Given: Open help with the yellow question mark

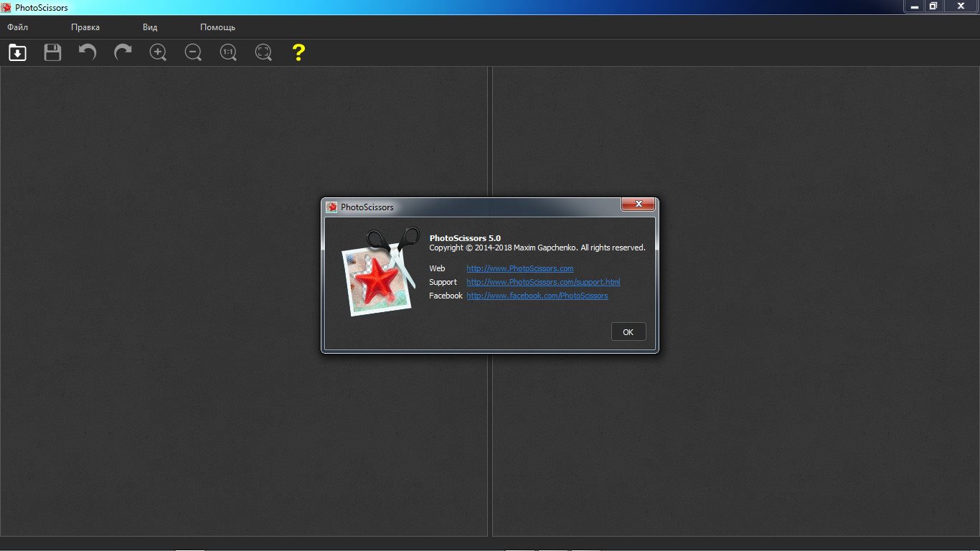Looking at the screenshot, I should coord(298,52).
